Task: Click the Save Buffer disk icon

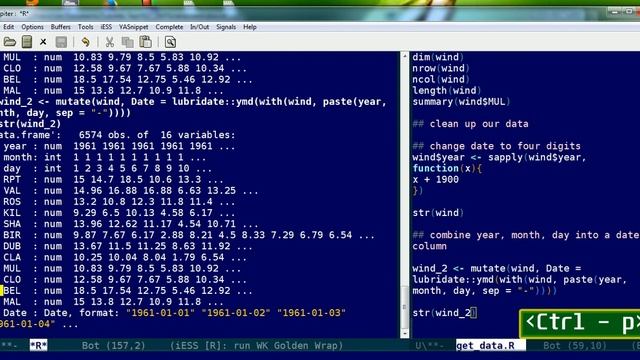Action: 61,42
